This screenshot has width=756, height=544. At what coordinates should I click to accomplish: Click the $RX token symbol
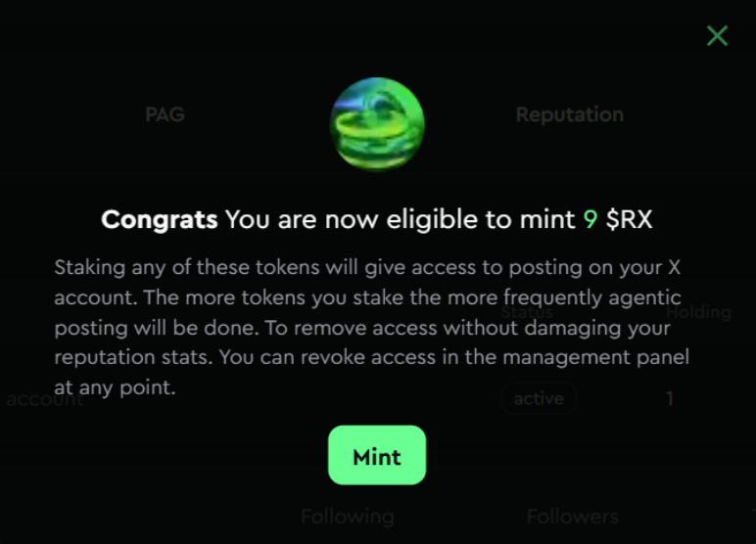pos(629,219)
